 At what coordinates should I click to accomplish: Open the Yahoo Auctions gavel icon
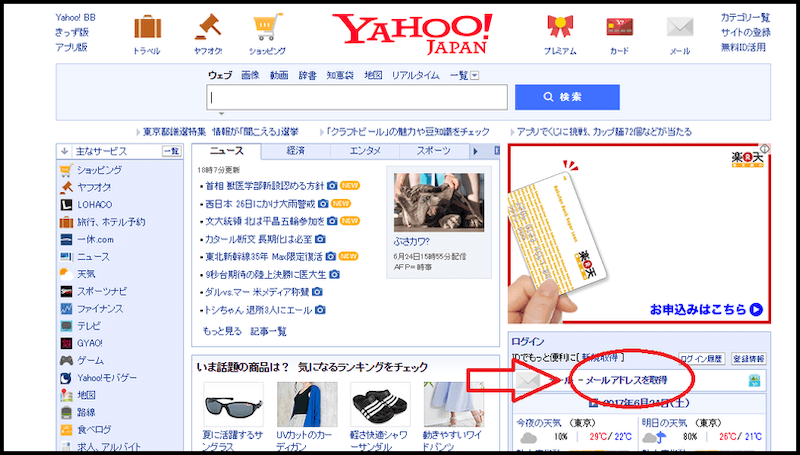pos(208,27)
